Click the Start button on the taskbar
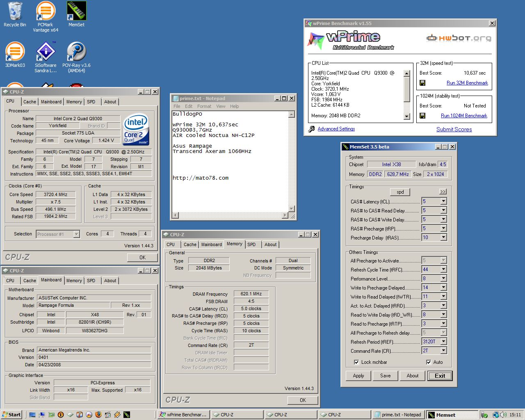This screenshot has height=420, width=525. [x=11, y=415]
